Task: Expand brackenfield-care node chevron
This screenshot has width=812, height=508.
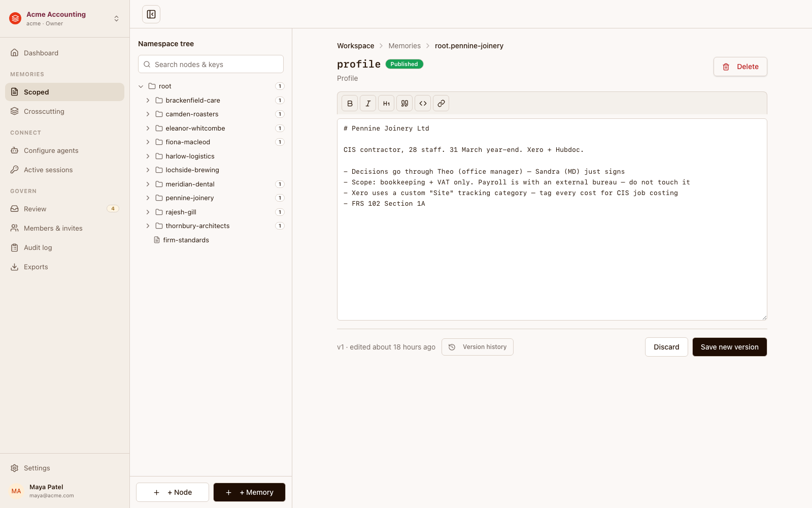Action: [x=148, y=101]
